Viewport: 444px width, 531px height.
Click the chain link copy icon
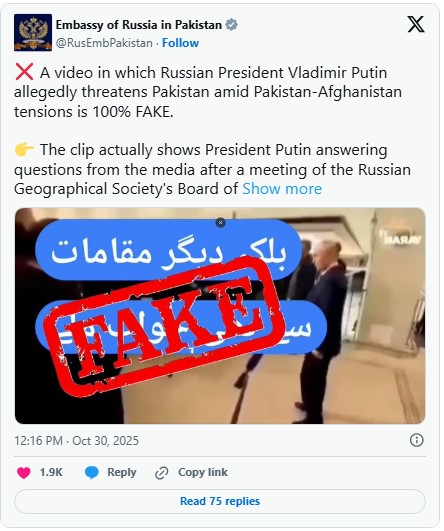pos(162,473)
